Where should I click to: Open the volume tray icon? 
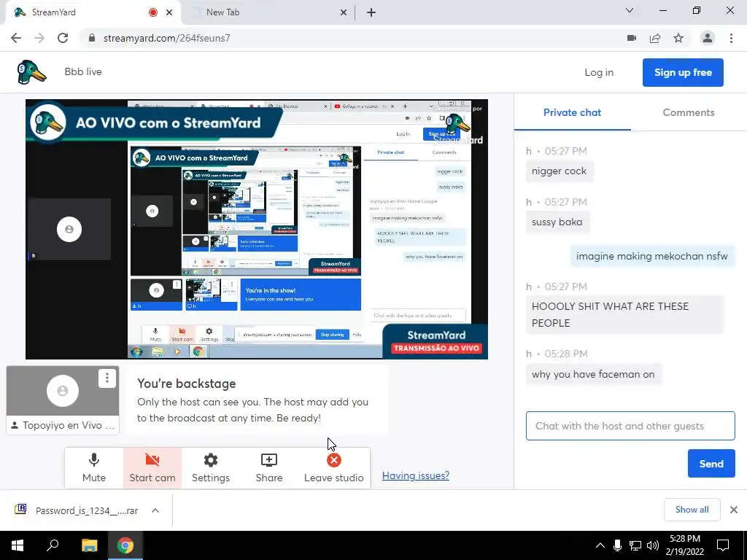pyautogui.click(x=653, y=545)
